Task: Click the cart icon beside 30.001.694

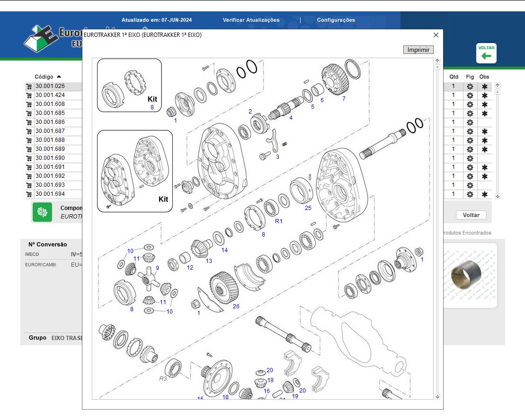Action: [29, 194]
